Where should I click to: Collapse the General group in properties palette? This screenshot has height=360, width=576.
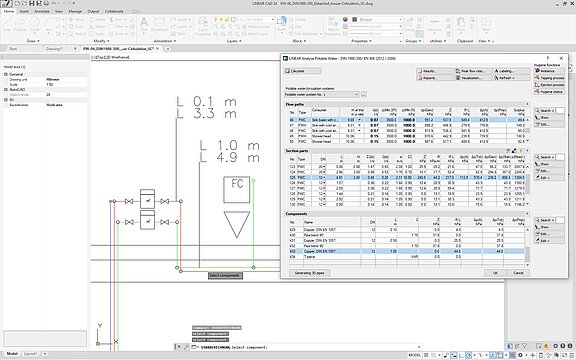click(x=6, y=74)
